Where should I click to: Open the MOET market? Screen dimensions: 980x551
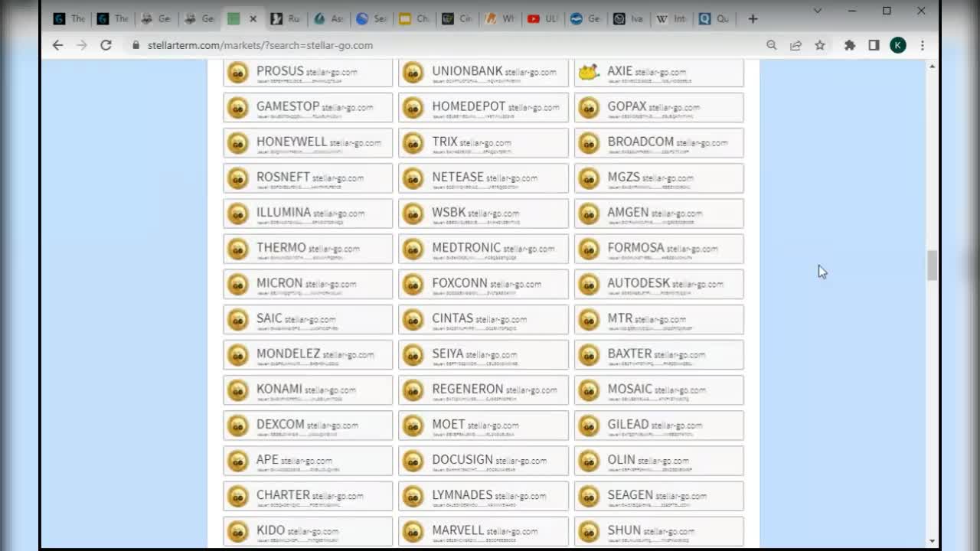(483, 425)
